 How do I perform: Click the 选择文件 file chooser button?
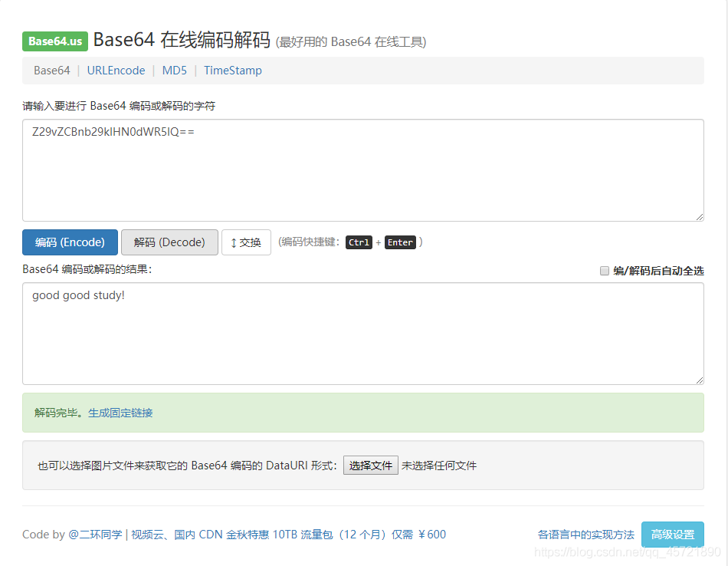pyautogui.click(x=370, y=466)
